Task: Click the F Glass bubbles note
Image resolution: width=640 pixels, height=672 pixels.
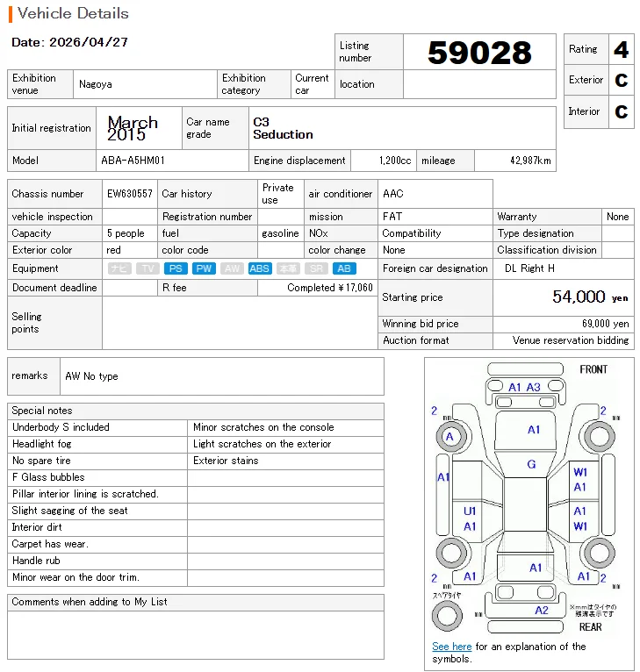Action: coord(48,477)
